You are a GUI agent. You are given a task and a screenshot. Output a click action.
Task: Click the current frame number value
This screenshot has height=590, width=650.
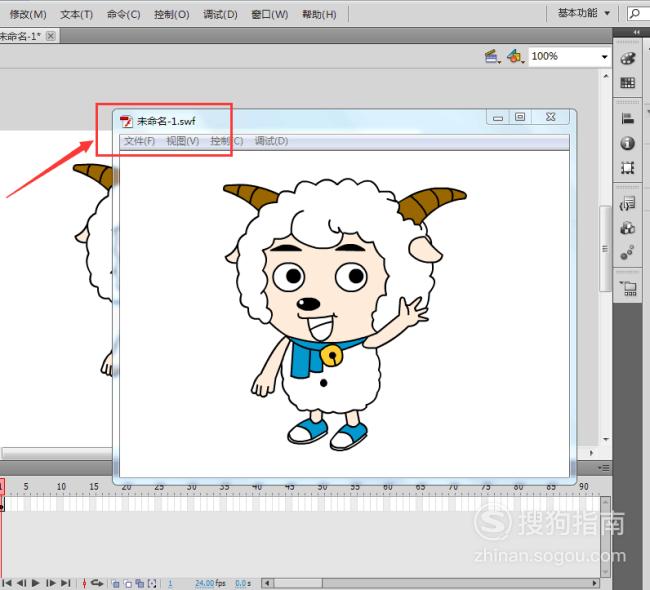point(170,583)
